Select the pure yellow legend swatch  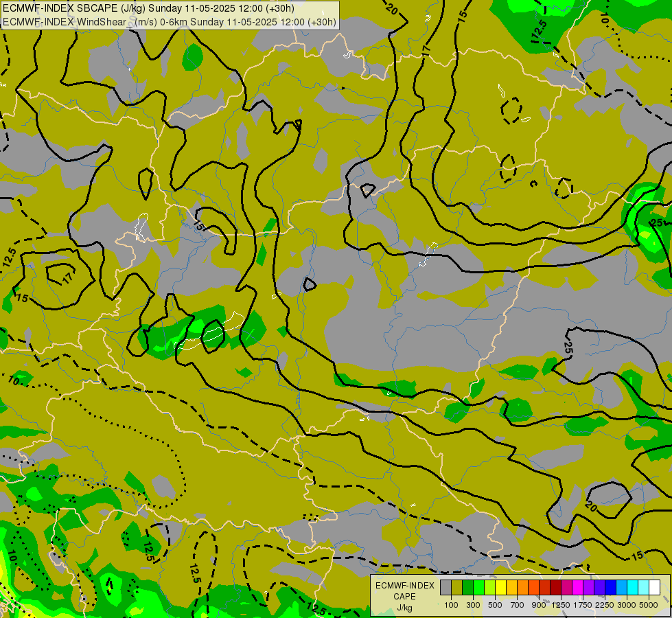tap(500, 587)
